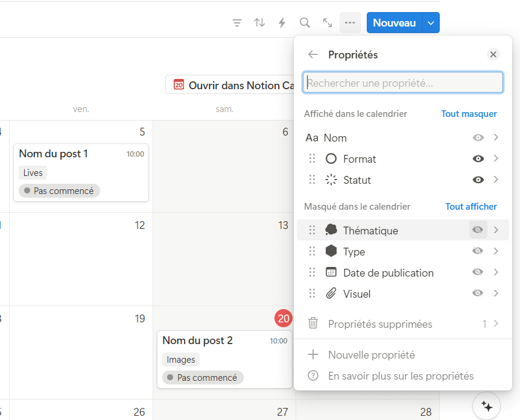Expand the Date de publication property settings

pos(496,272)
